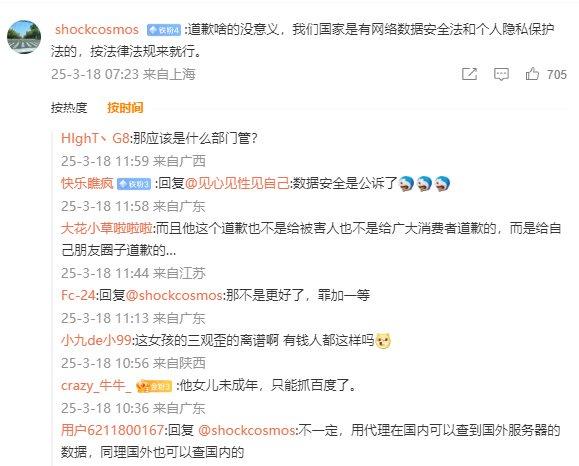Open the shockcosmos username at top
This screenshot has height=466, width=579.
click(97, 30)
